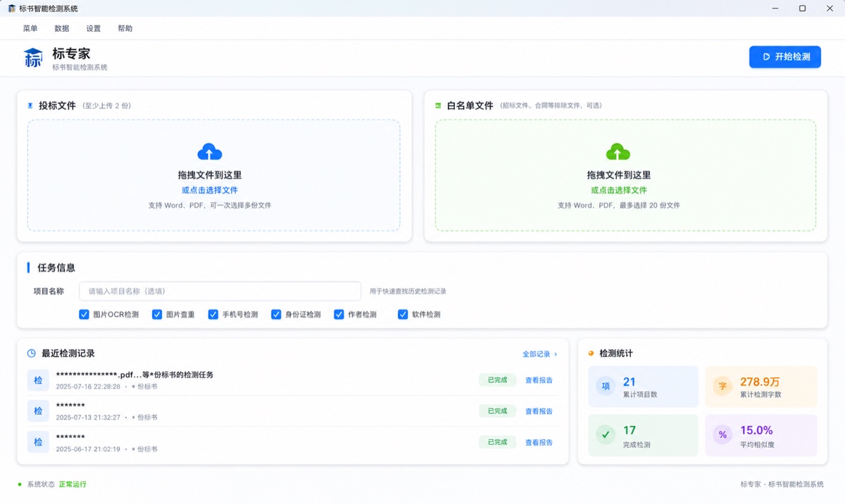Click the 已完成 badge of the 2025-07-16 record
This screenshot has height=504, width=845.
click(497, 380)
